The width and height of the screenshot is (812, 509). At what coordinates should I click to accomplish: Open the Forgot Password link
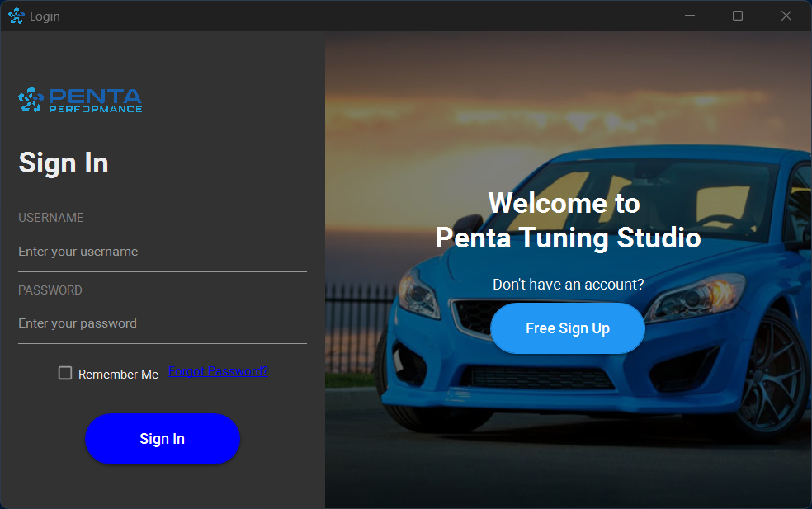click(218, 370)
